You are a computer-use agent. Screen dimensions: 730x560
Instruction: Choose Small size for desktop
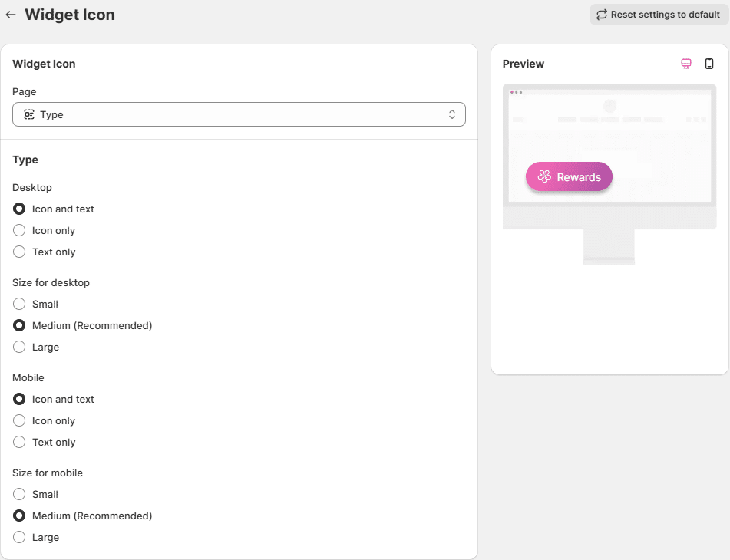tap(20, 304)
